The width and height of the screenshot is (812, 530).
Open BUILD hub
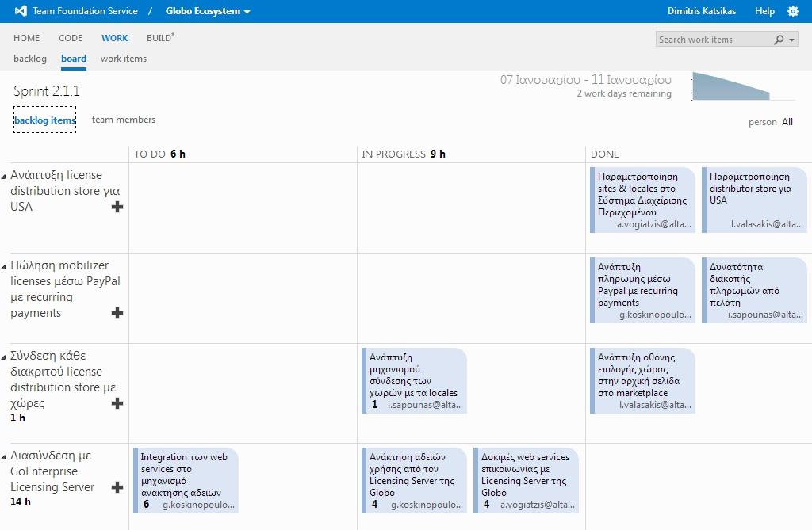[160, 38]
